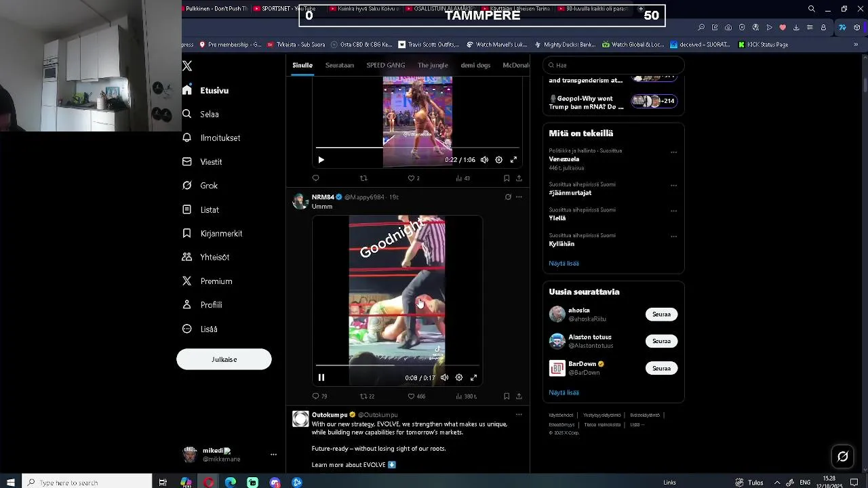
Task: Mute the upper video volume
Action: [484, 160]
